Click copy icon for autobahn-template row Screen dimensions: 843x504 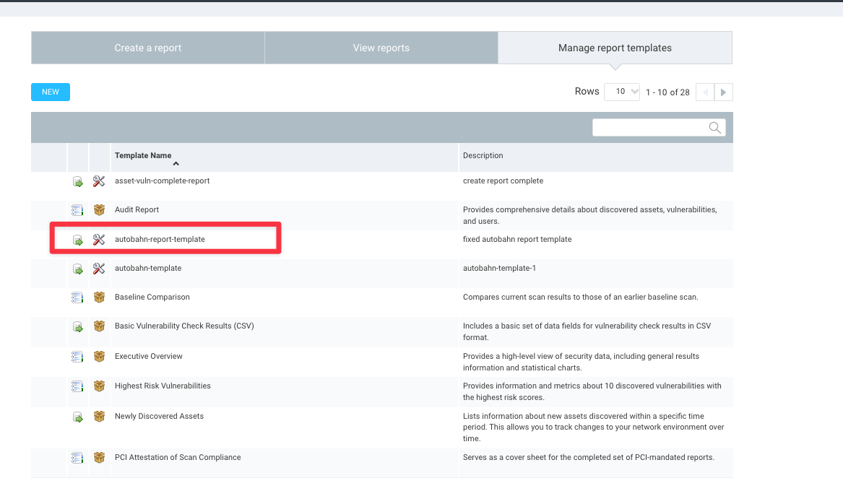(78, 269)
